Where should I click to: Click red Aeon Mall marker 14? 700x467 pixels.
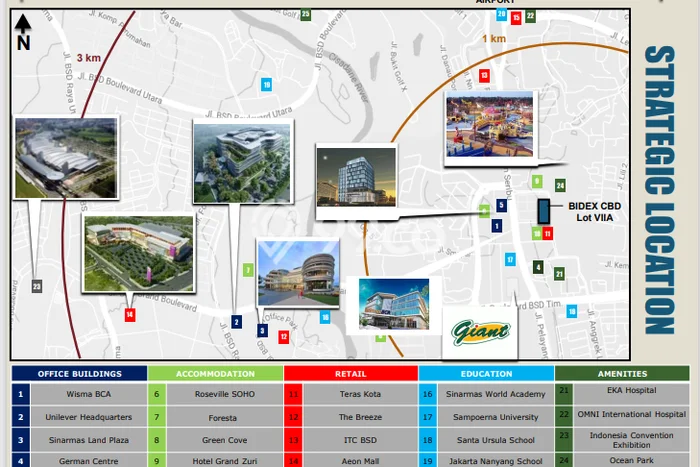pos(130,315)
